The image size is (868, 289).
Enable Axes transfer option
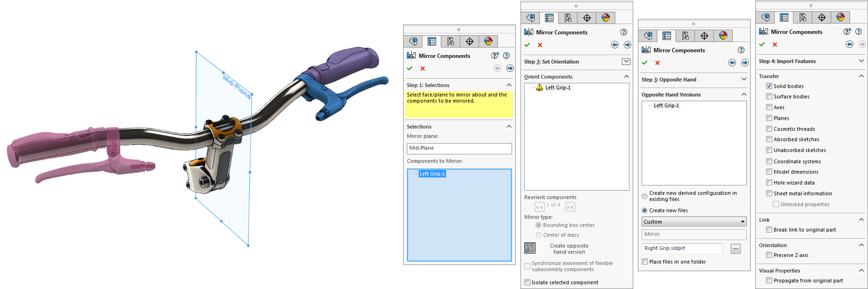pos(769,107)
